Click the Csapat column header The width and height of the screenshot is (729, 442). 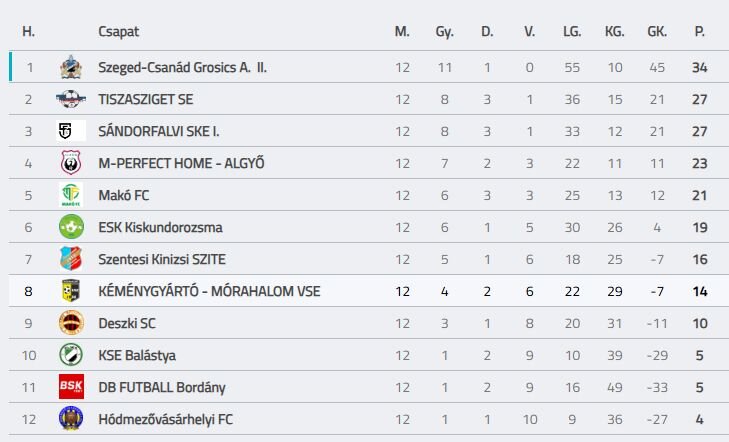118,31
